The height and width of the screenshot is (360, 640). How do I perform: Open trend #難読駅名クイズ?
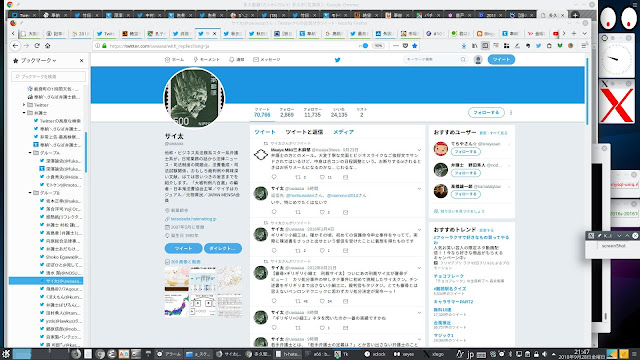(450, 289)
